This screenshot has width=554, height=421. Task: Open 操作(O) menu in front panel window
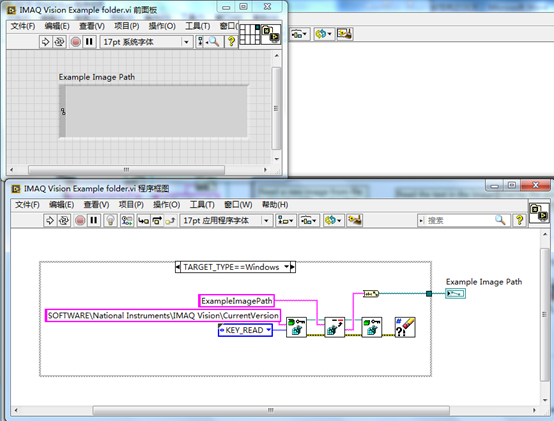point(162,26)
